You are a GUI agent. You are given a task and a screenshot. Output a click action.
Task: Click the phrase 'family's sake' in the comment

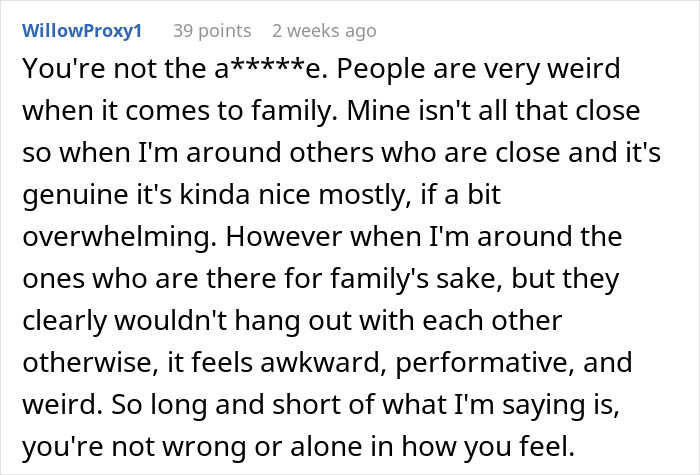coord(413,279)
